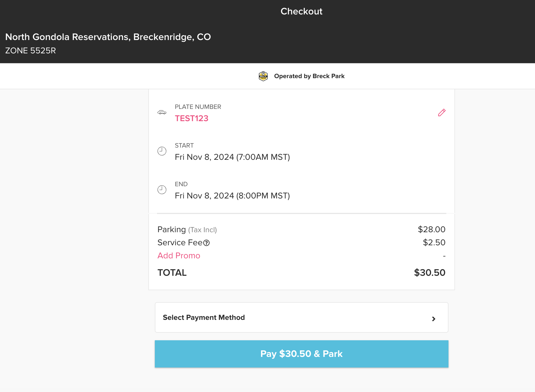
Task: Click the clock icon next to Start
Action: 162,151
